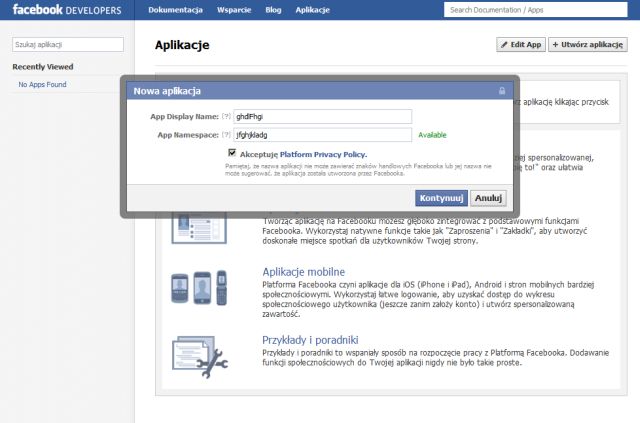640x423 pixels.
Task: Click the green Available status text
Action: pos(432,135)
